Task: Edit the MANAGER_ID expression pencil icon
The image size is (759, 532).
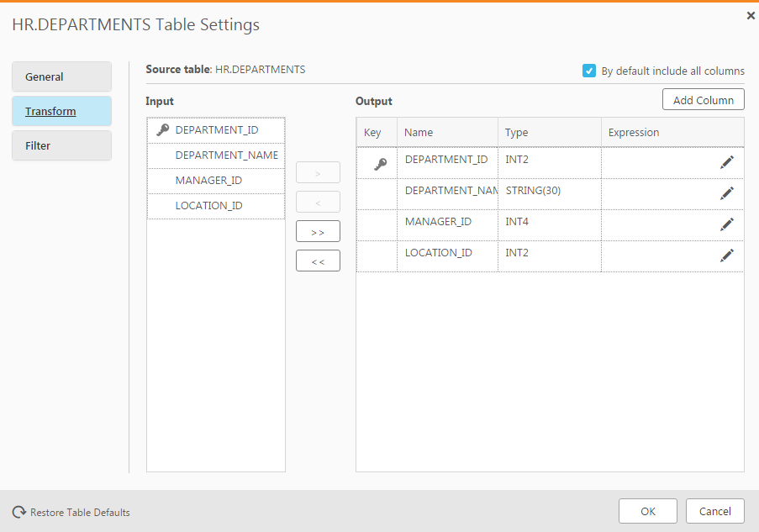Action: [726, 224]
